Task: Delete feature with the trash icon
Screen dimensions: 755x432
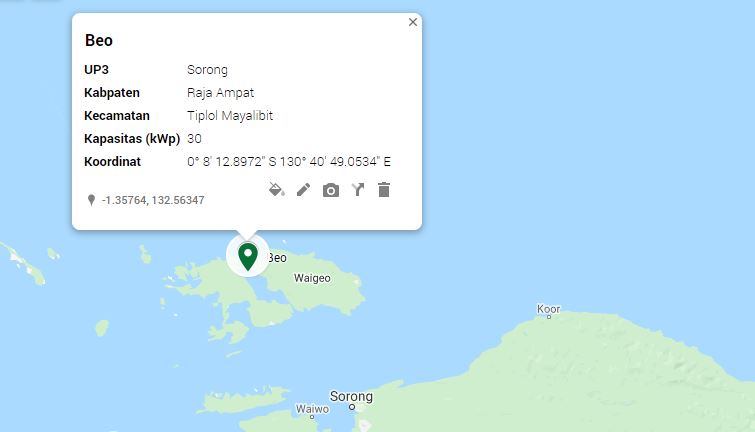Action: (x=384, y=190)
